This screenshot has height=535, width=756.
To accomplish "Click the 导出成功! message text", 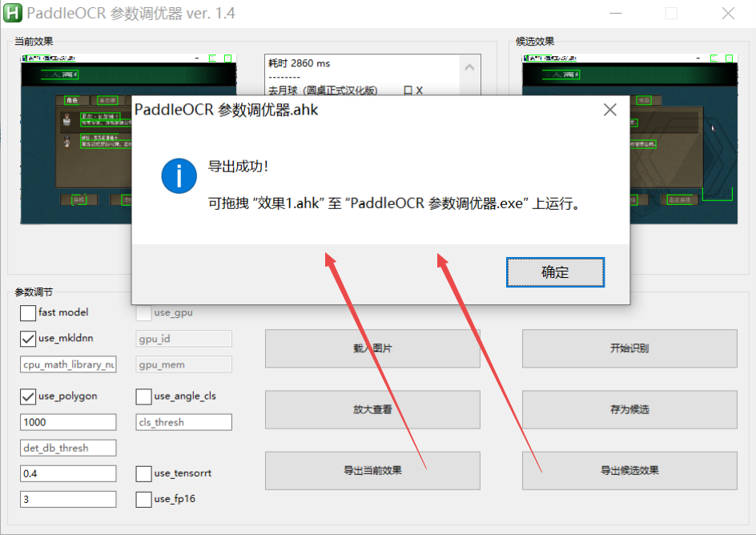I will [x=238, y=167].
